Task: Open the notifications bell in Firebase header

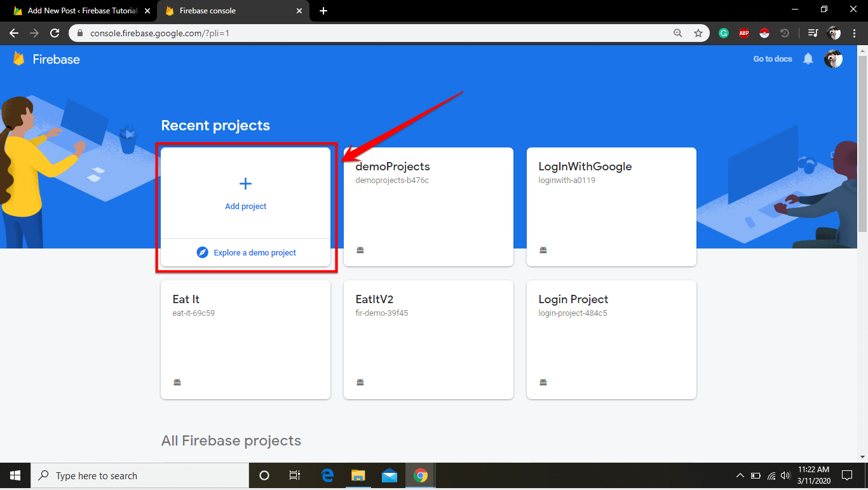Action: (x=808, y=59)
